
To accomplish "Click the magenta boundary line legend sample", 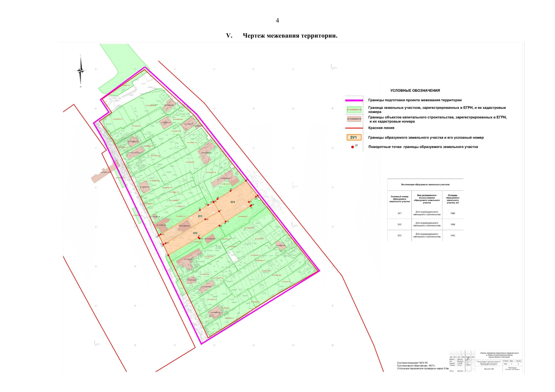I will (x=354, y=100).
